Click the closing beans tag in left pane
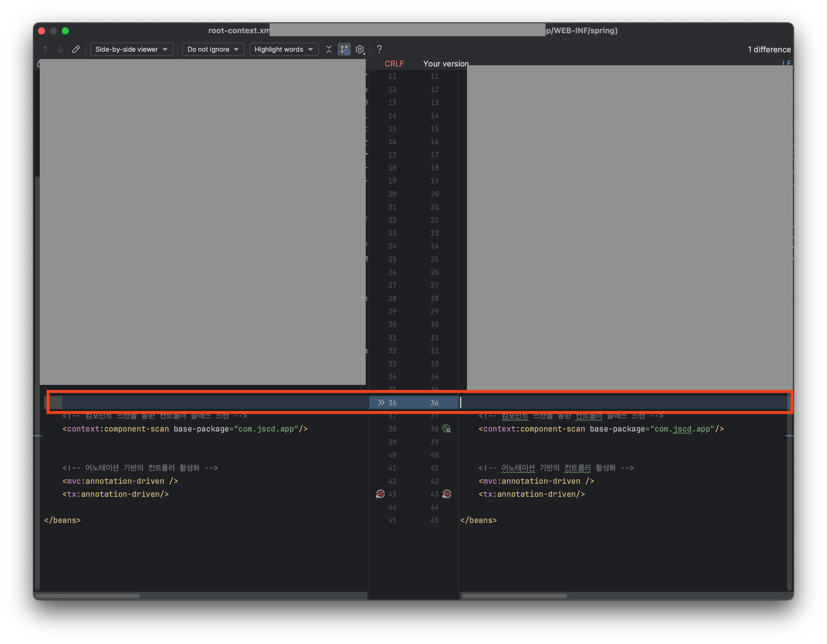Screen dimensions: 827x644 point(62,520)
